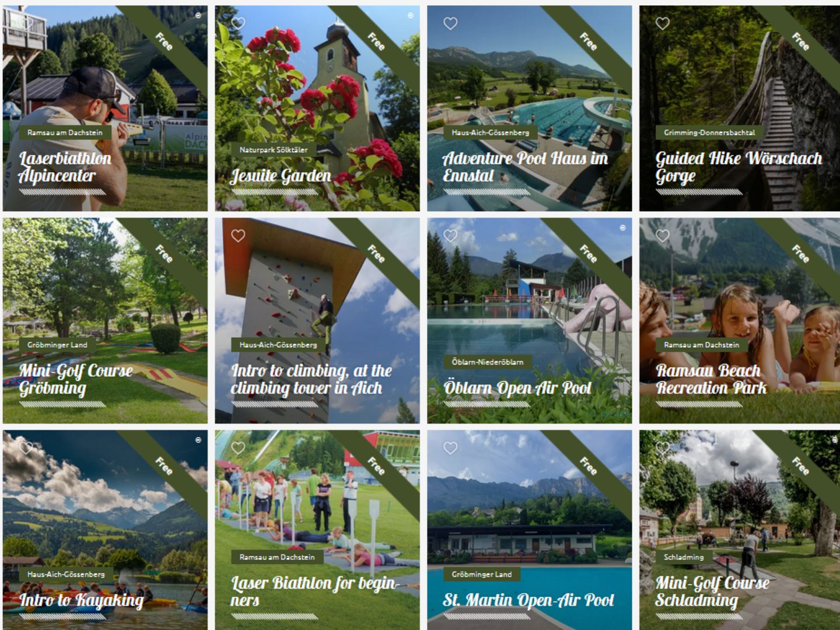
Task: Favorite Mini-Golf Course Gröbming heart icon
Action: click(x=26, y=236)
